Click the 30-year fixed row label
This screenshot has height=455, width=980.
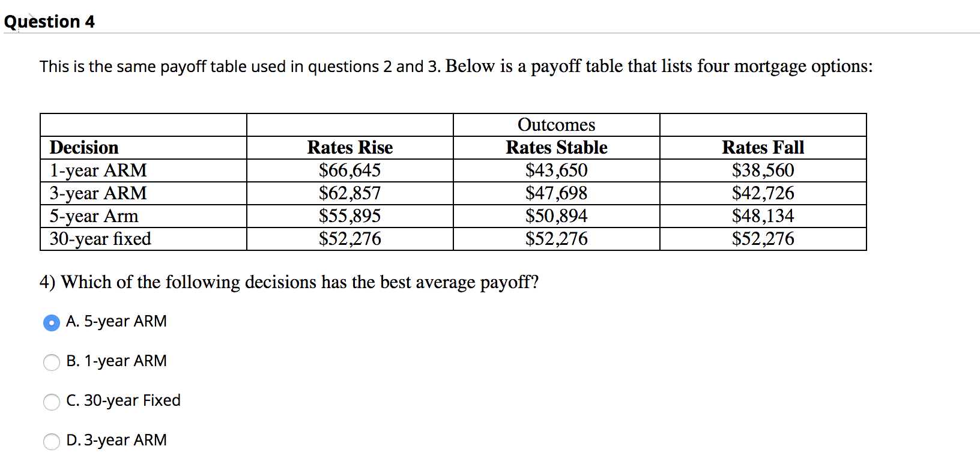100,238
